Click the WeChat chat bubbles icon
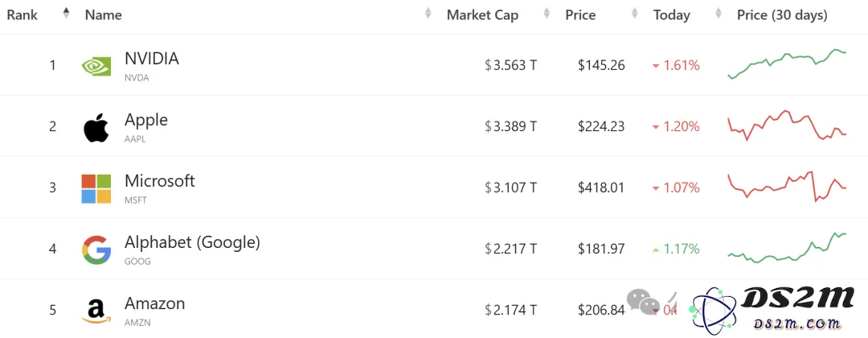 click(x=643, y=303)
